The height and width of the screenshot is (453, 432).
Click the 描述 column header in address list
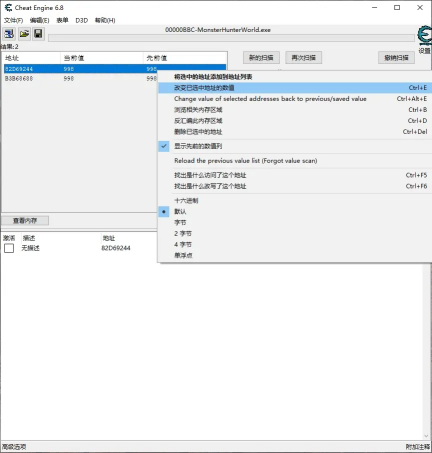(29, 238)
